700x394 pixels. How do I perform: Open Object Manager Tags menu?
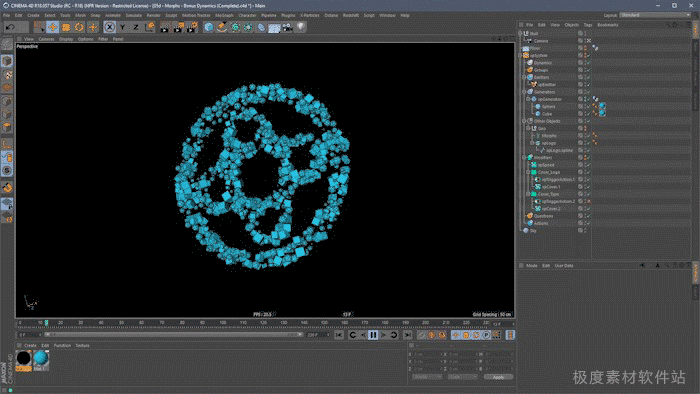tap(588, 25)
